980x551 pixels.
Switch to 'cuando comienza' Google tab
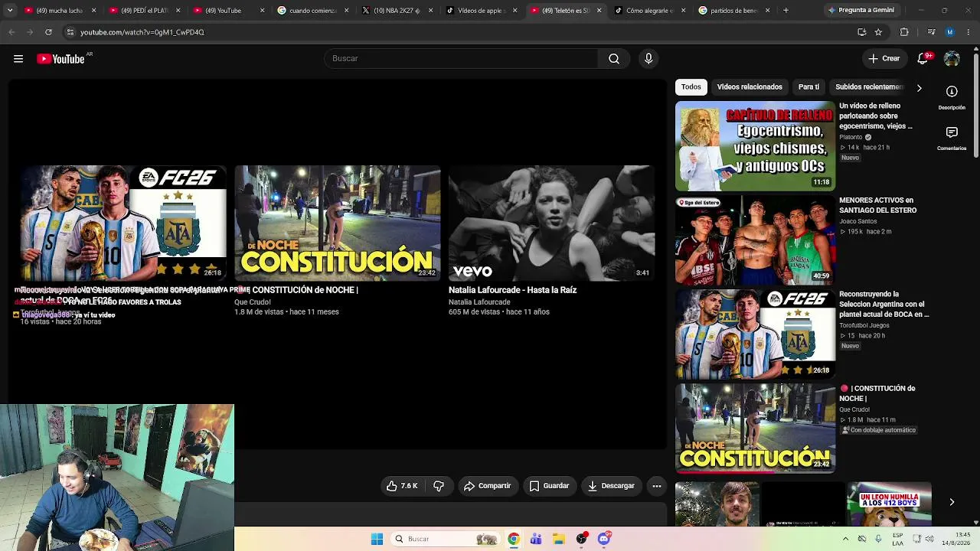point(314,11)
